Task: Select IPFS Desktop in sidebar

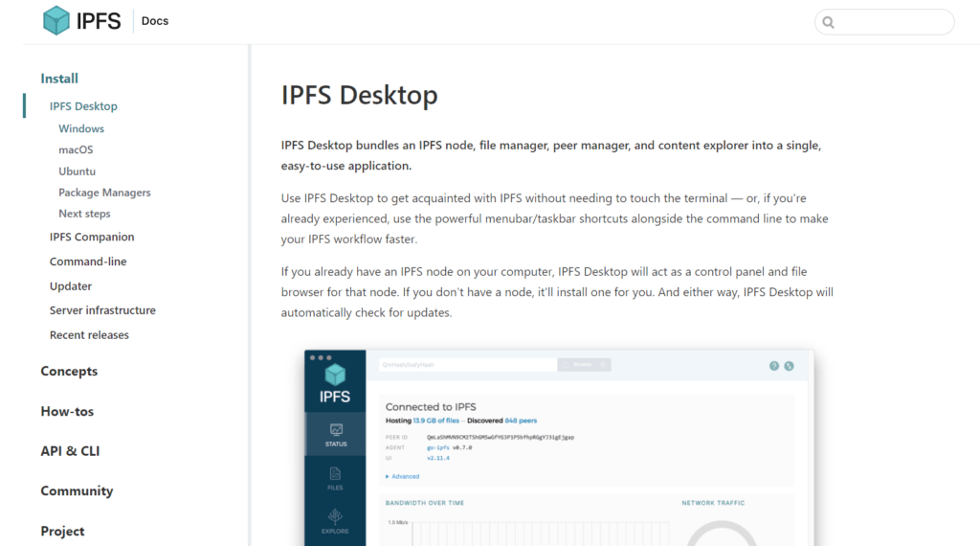Action: [83, 105]
